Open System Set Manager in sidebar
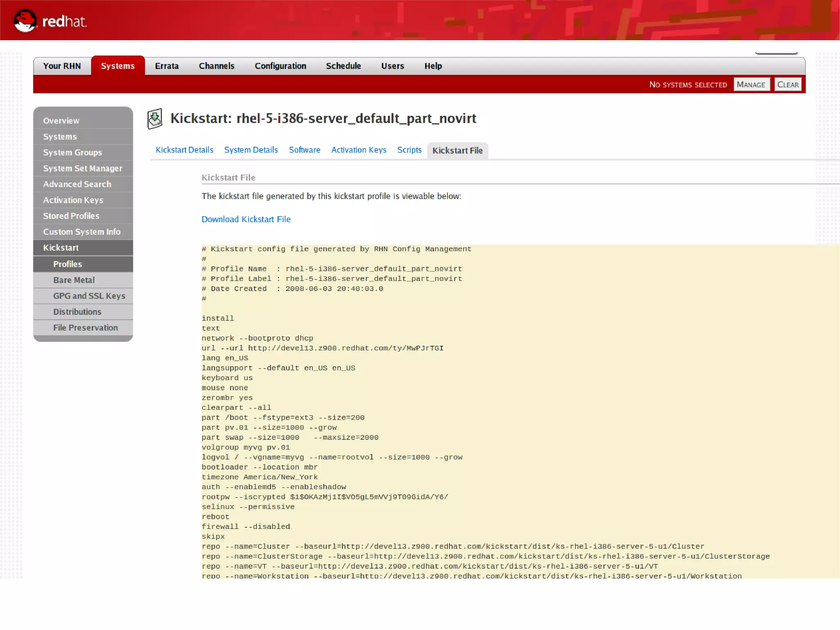Screen dimensions: 840x630 tap(82, 168)
